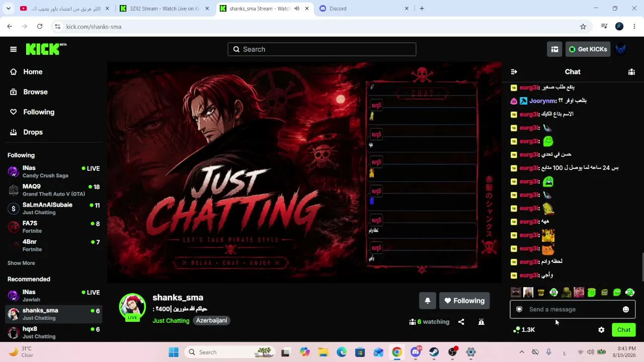Open File Explorer from the taskbar

point(323,352)
